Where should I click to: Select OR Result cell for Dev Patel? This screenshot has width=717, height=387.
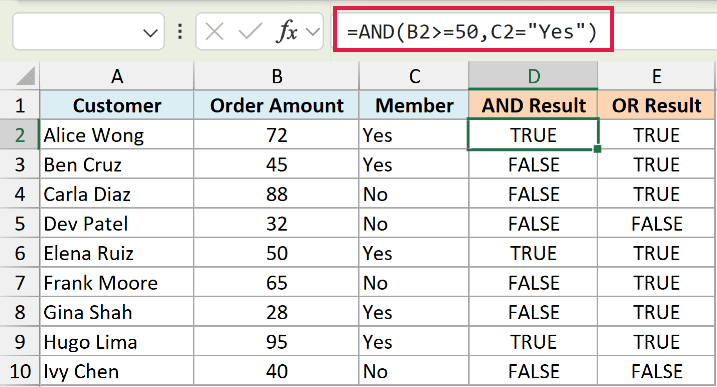click(x=657, y=224)
